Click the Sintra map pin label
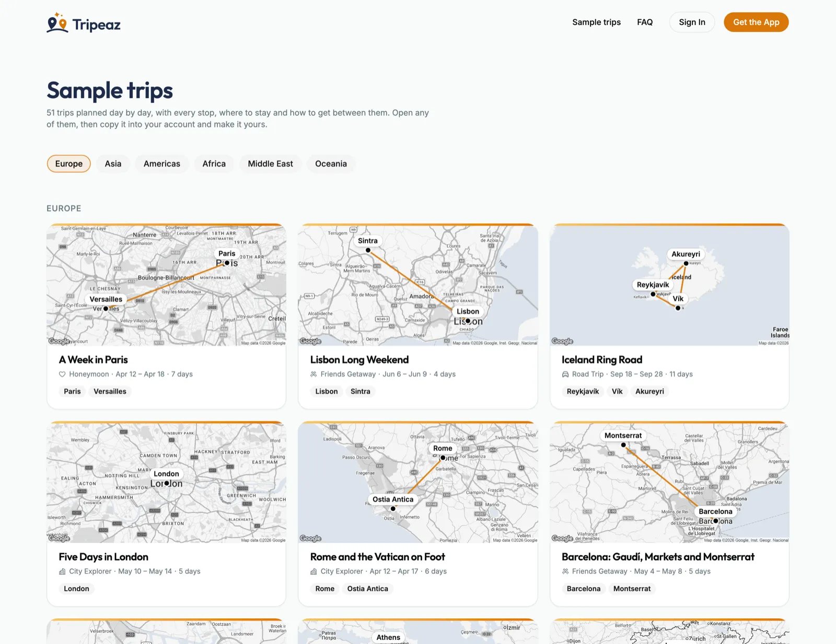This screenshot has height=644, width=836. [368, 241]
